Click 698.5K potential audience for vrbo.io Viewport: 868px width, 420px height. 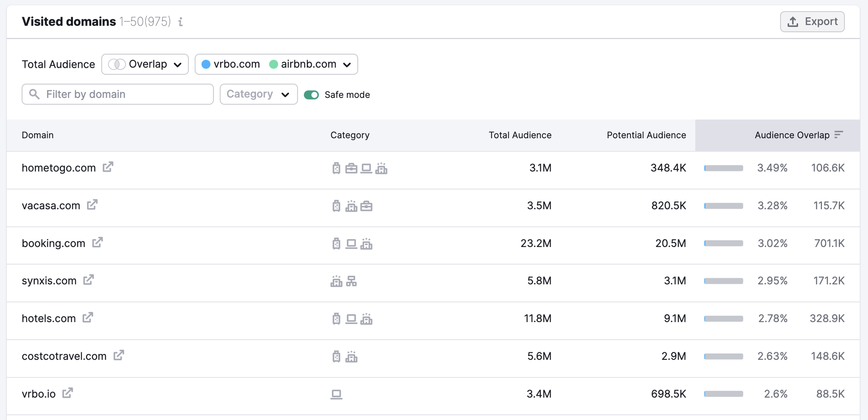[669, 394]
